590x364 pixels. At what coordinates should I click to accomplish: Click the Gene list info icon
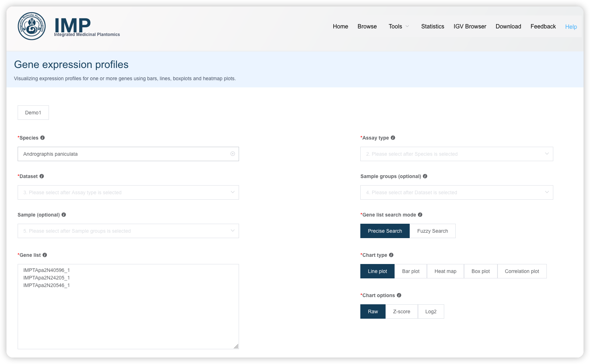[x=45, y=255]
